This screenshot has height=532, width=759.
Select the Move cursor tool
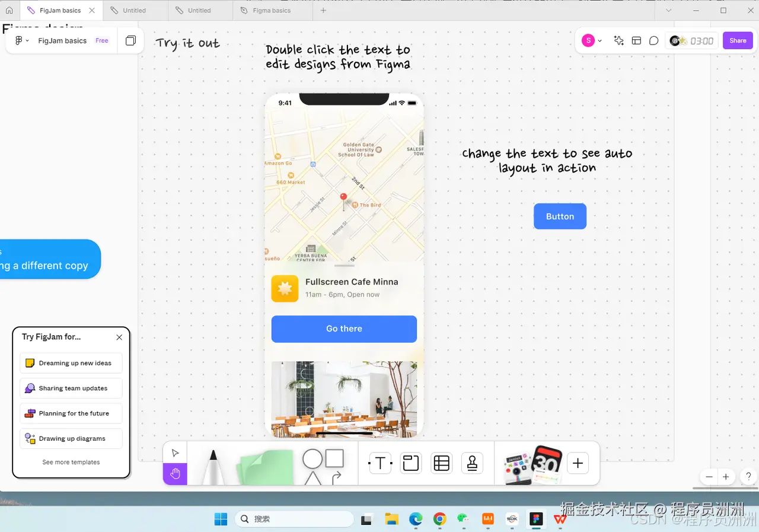175,453
